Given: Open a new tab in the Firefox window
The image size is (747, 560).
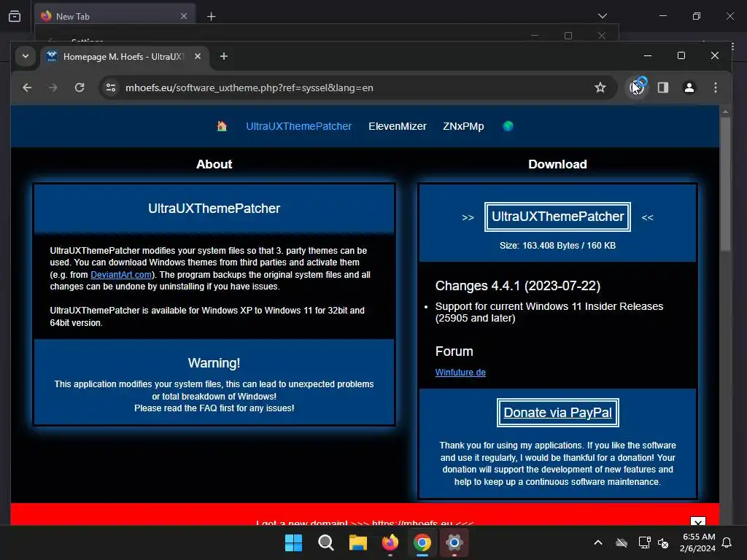Looking at the screenshot, I should pos(211,16).
